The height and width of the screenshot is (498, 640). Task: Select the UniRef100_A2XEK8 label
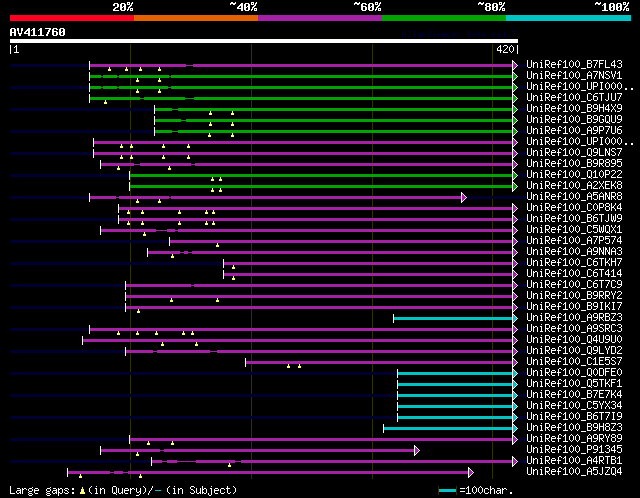pos(574,186)
